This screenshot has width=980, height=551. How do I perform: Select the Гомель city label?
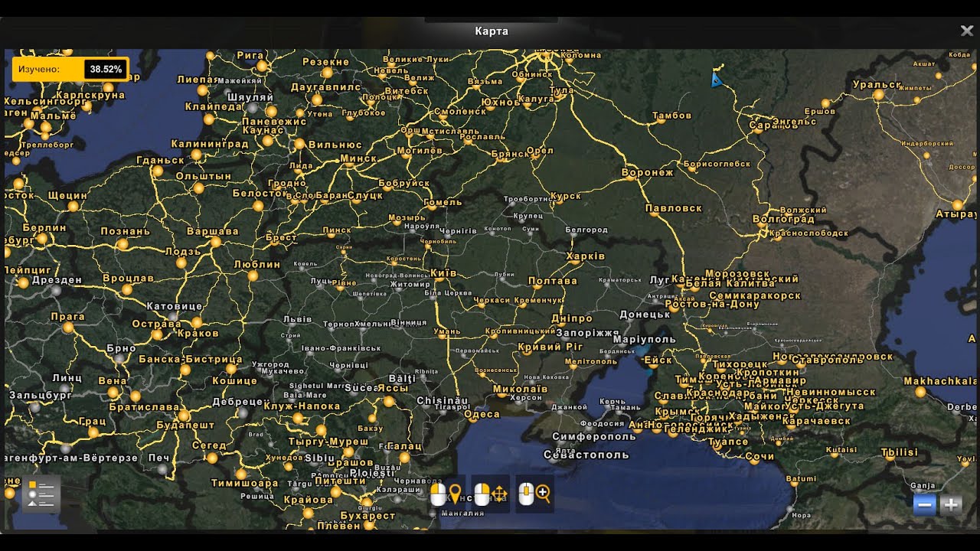click(443, 203)
